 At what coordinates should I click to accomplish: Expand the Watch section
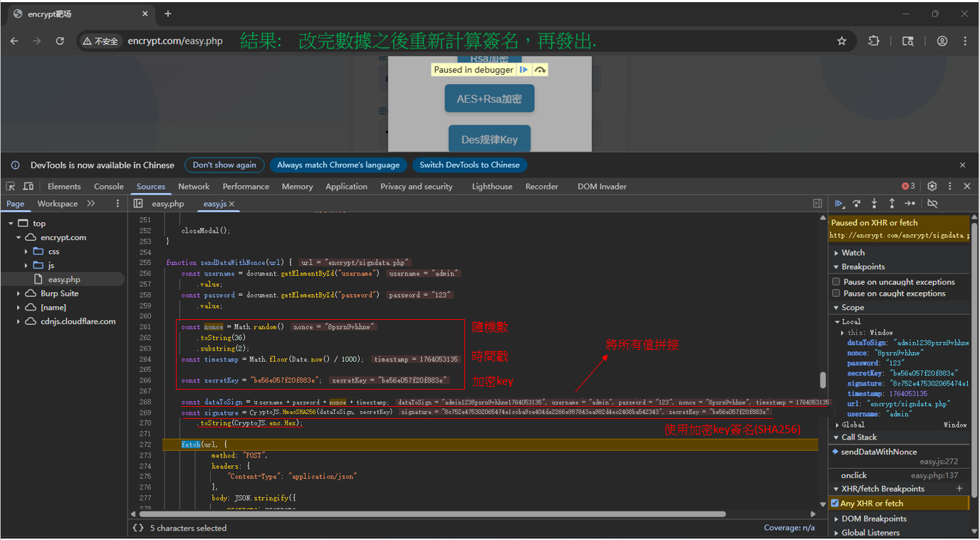coord(900,253)
